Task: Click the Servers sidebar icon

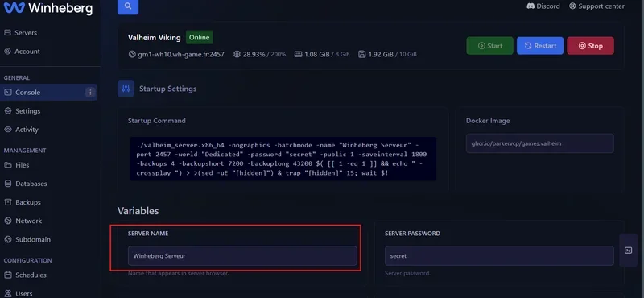Action: 7,32
